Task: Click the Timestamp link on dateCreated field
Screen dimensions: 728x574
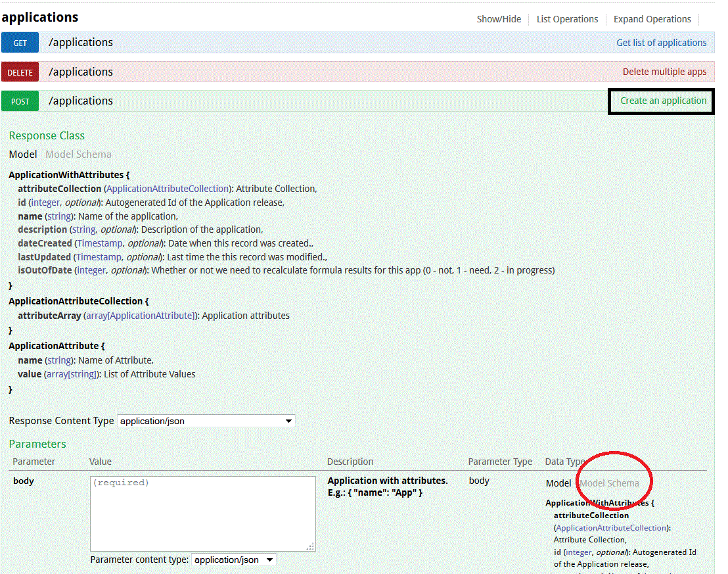Action: [99, 243]
